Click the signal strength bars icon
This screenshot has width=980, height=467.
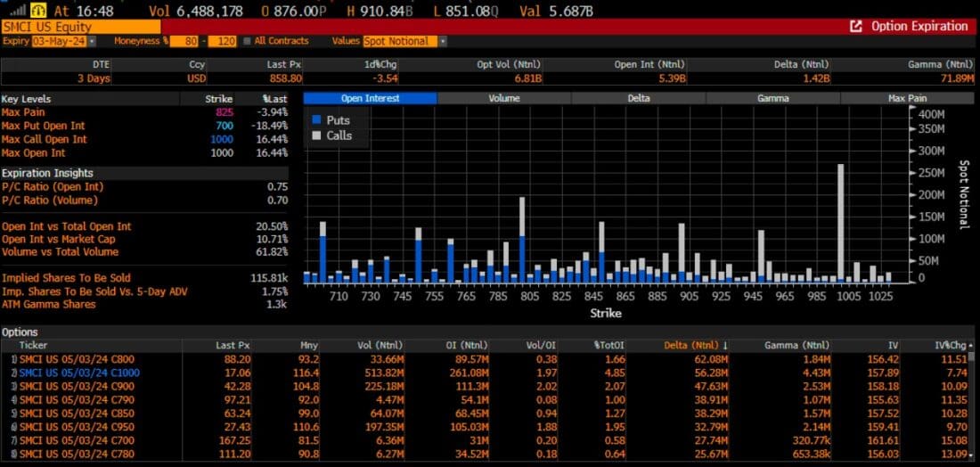tap(18, 10)
